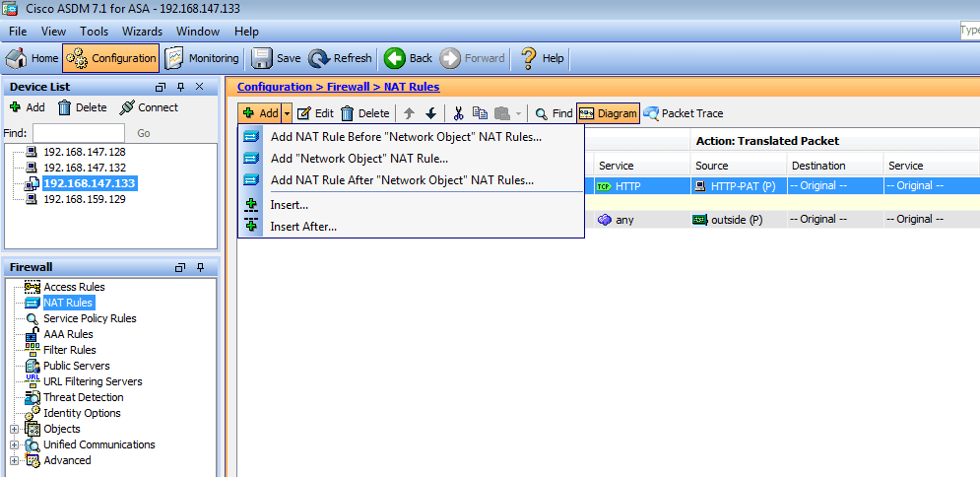Open Public Servers

pos(76,366)
